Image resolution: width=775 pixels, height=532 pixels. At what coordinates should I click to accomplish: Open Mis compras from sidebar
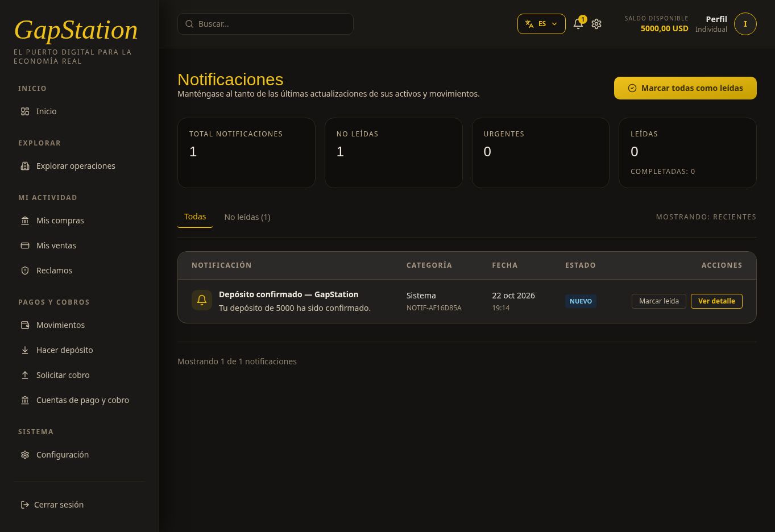tap(60, 221)
